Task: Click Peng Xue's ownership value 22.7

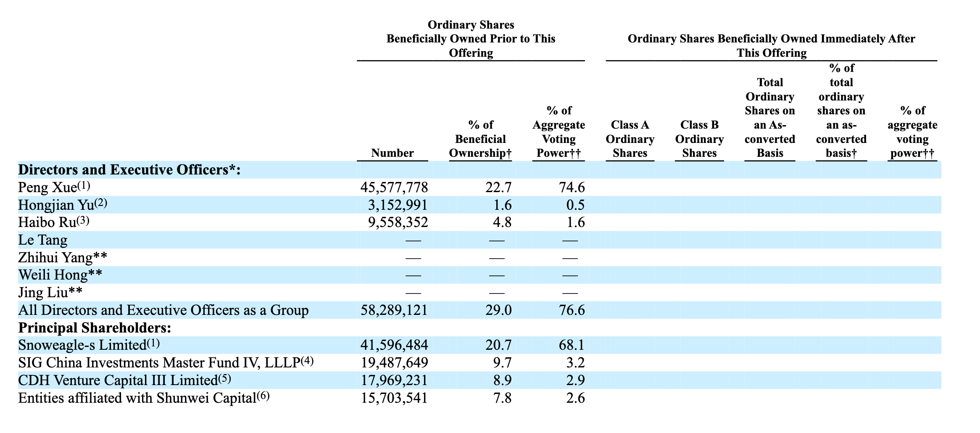Action: click(x=498, y=187)
